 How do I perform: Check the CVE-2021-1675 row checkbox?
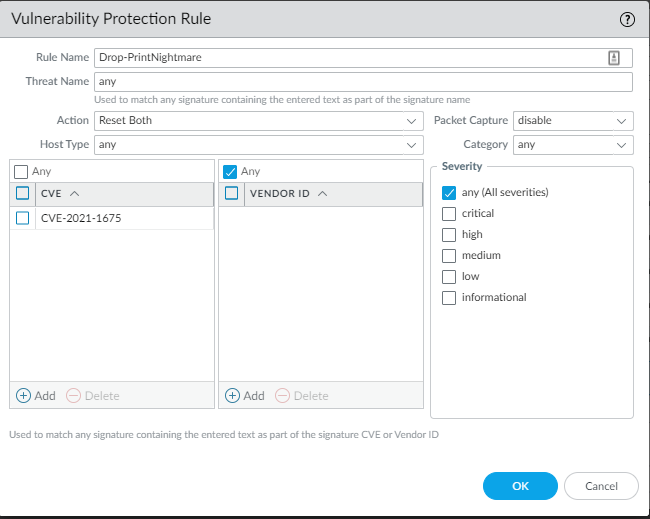23,218
